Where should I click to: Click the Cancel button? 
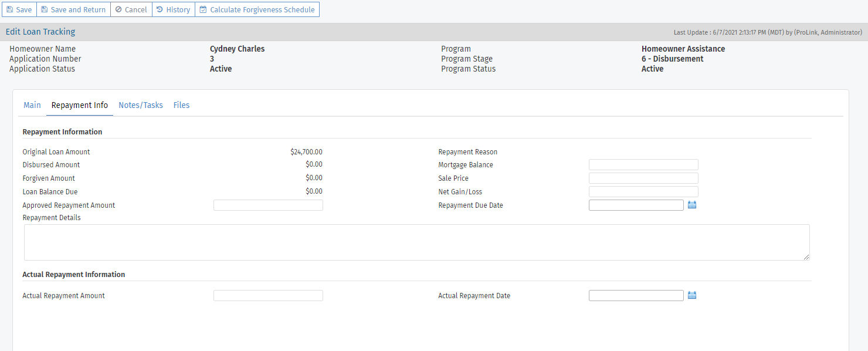(131, 9)
